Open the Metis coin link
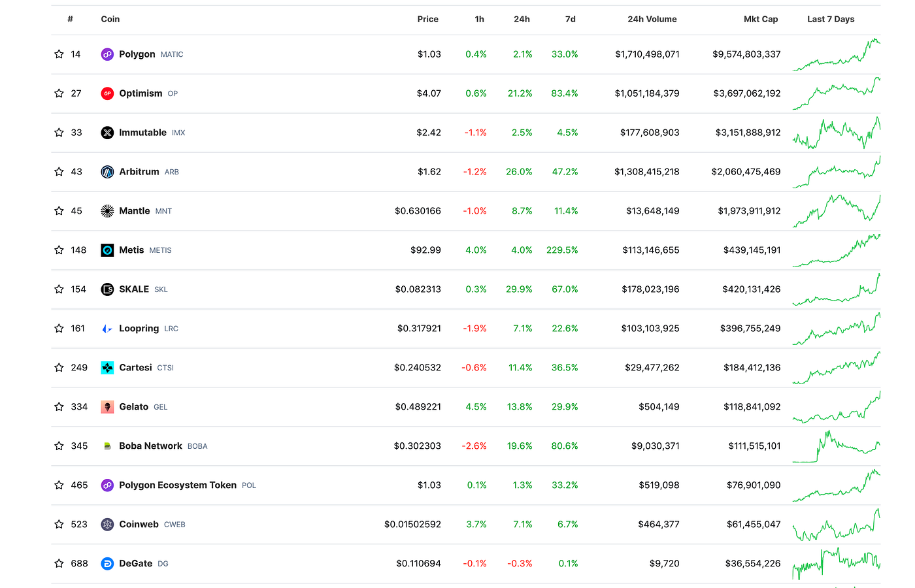 pyautogui.click(x=131, y=250)
